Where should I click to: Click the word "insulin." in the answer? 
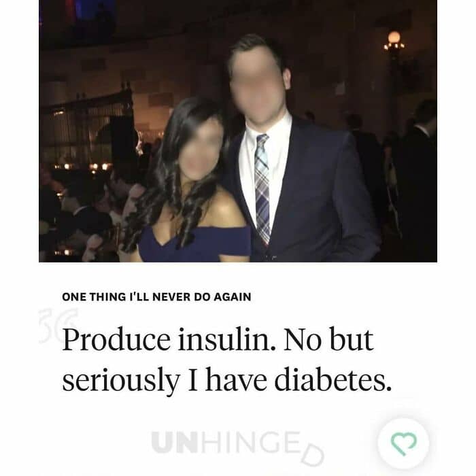pos(227,339)
